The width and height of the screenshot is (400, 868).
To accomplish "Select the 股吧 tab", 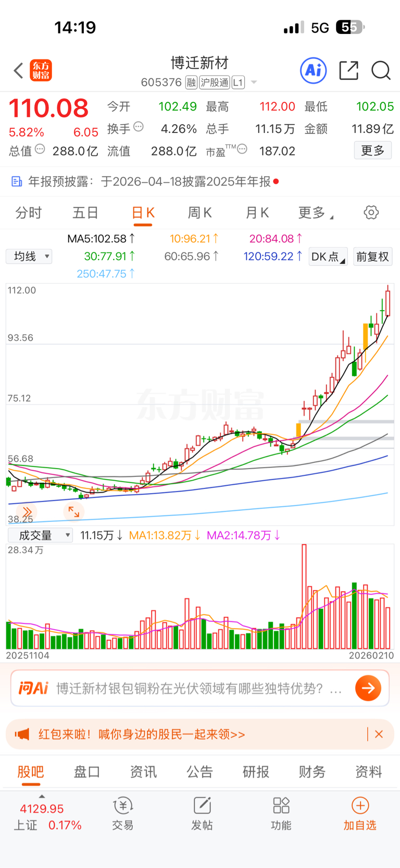I will [31, 772].
